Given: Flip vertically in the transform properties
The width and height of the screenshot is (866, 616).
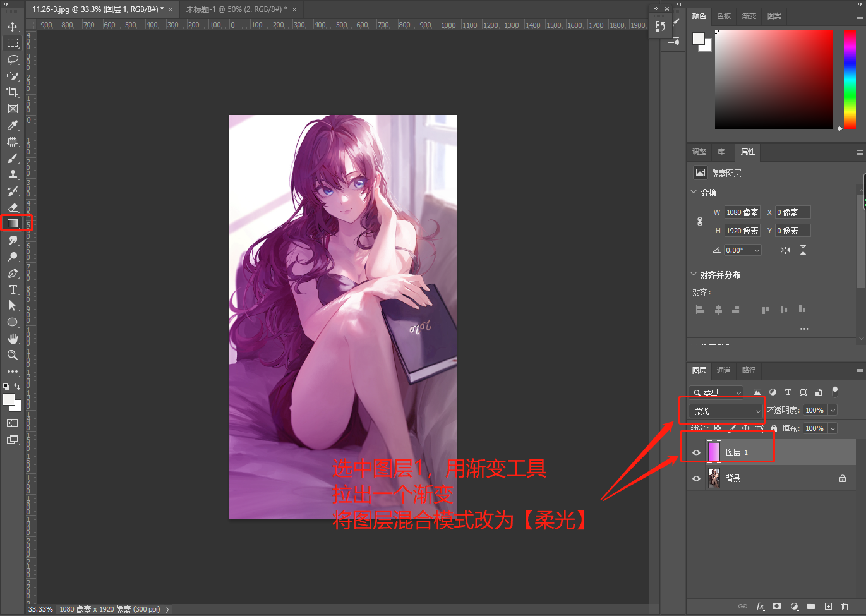Looking at the screenshot, I should 803,250.
